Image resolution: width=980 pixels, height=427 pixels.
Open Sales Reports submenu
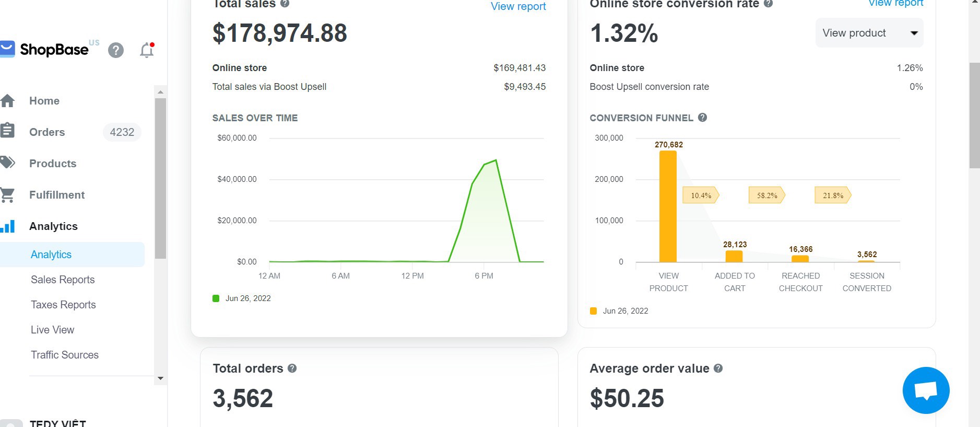[x=63, y=280]
